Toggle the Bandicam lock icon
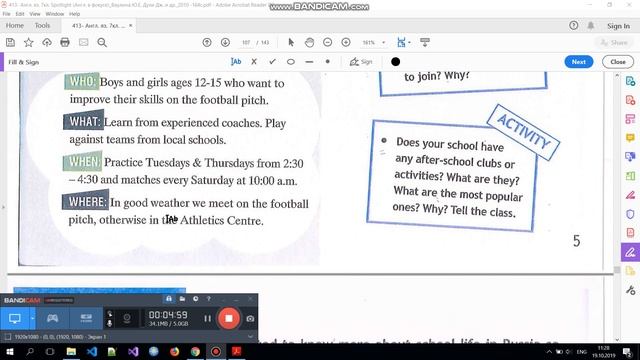This screenshot has width=640, height=360. [169, 299]
